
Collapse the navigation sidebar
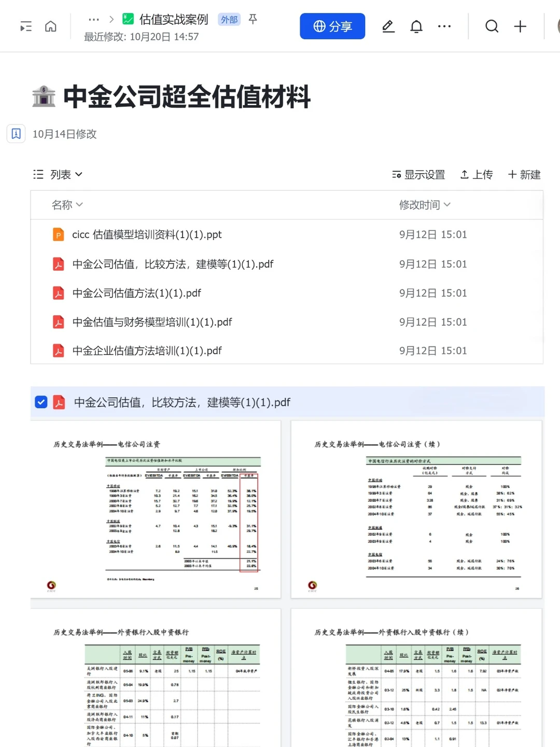point(25,26)
